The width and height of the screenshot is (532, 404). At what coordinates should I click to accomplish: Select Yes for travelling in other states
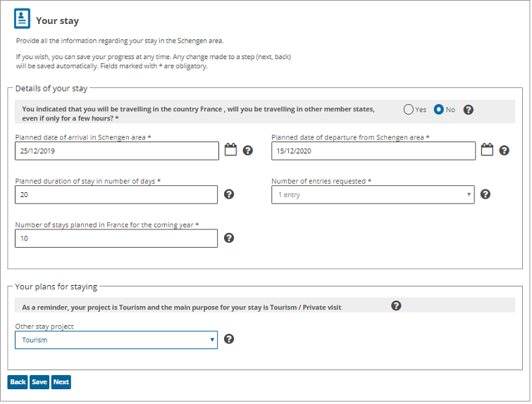tap(409, 110)
